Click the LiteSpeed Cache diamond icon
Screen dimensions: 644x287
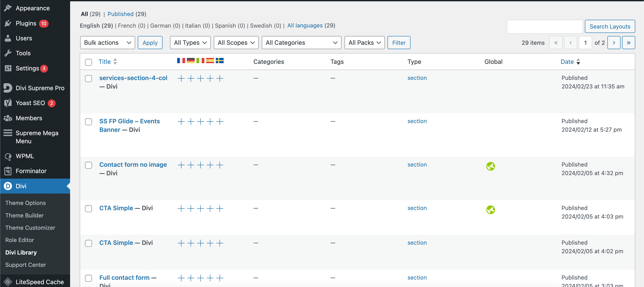coord(8,282)
